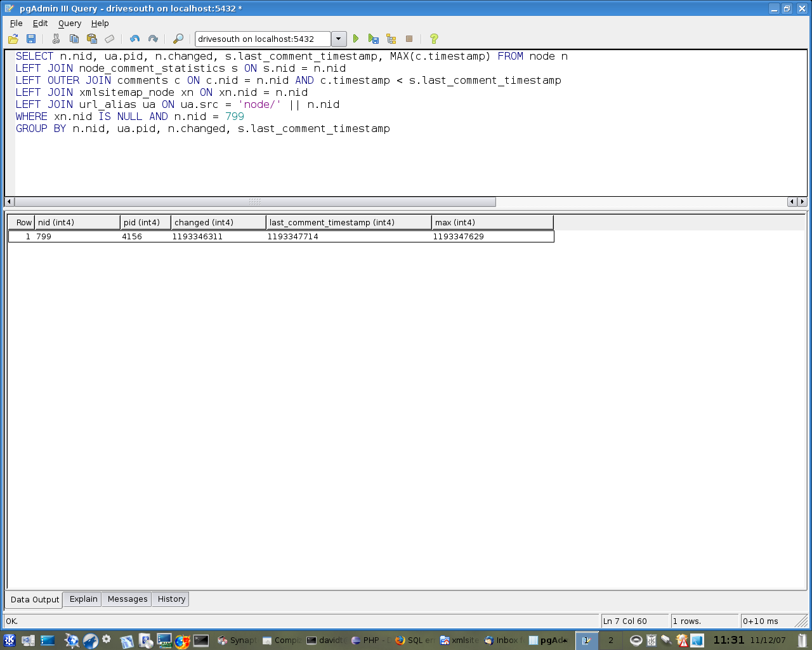Place cursor in the GROUP BY line of the query
Image resolution: width=812 pixels, height=650 pixels.
point(203,129)
